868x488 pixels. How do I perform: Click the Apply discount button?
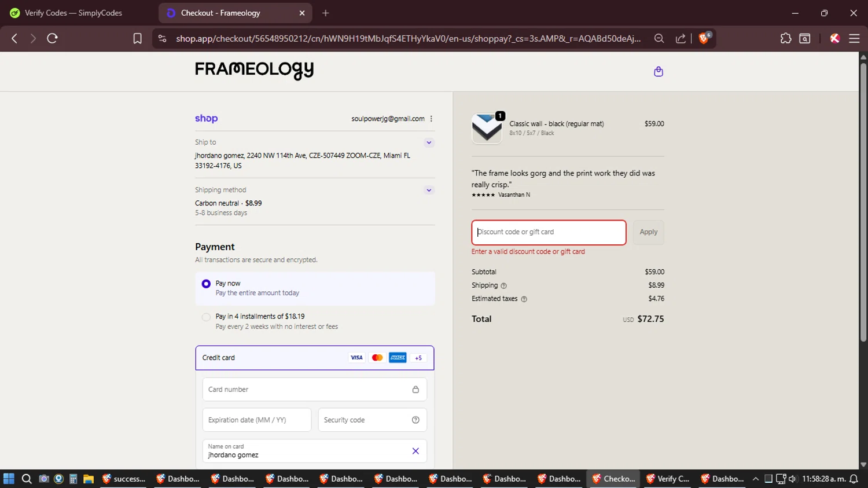648,232
